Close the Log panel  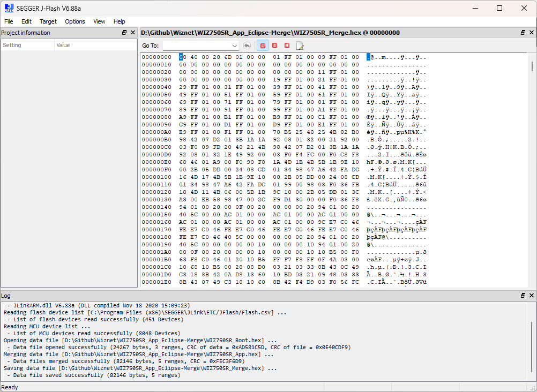pos(532,295)
